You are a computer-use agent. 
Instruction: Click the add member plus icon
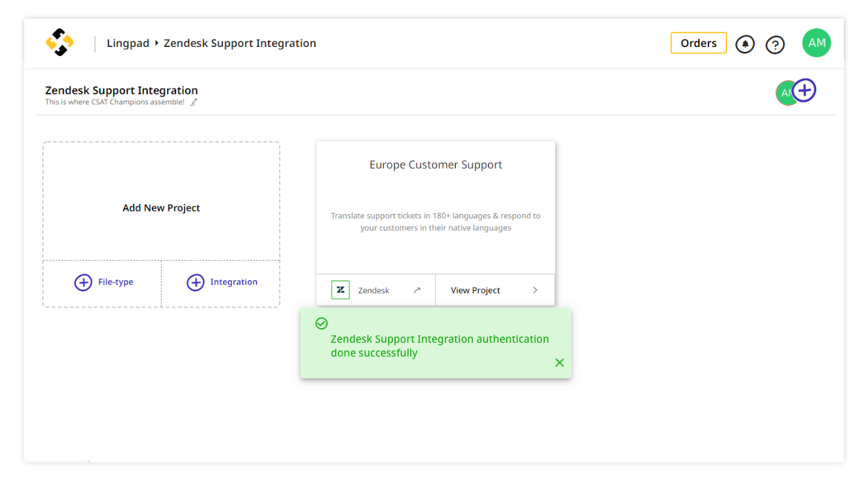[x=804, y=90]
